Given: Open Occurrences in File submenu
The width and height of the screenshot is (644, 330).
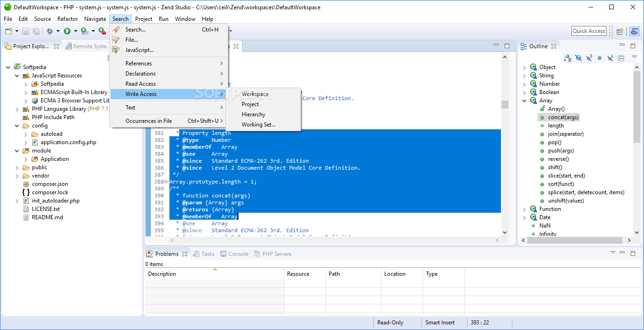Looking at the screenshot, I should (169, 121).
